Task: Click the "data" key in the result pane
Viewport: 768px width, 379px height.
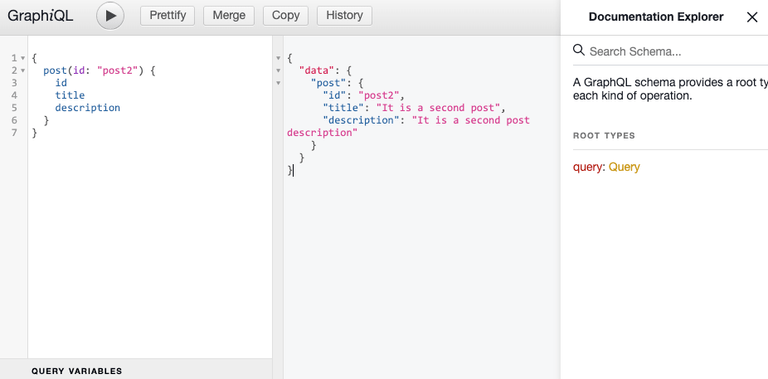Action: point(316,71)
